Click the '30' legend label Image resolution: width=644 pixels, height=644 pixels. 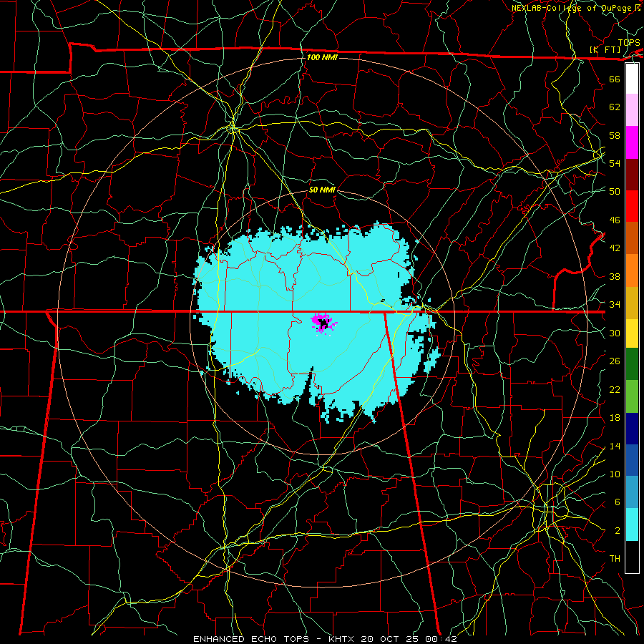(x=615, y=333)
